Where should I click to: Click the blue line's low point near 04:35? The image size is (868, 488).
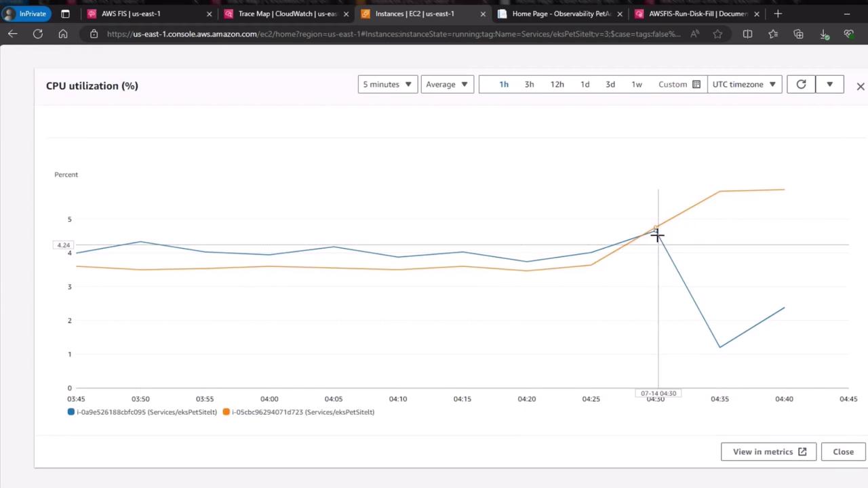(719, 347)
